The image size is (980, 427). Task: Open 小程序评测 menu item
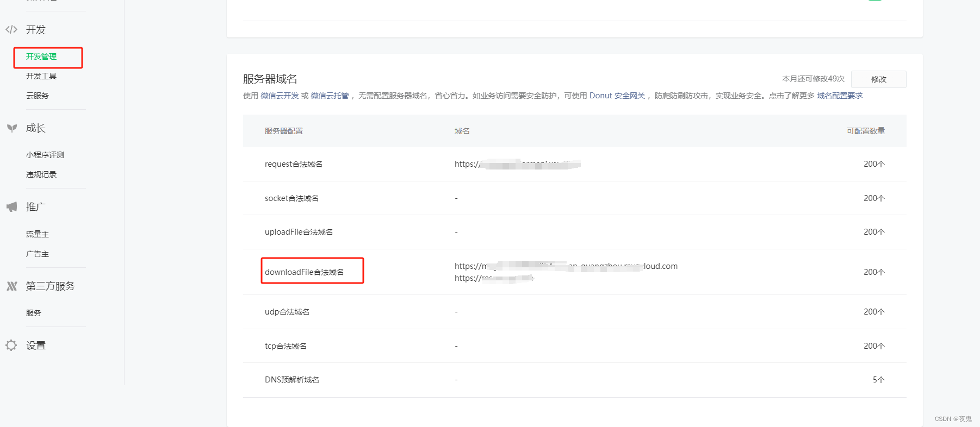coord(45,155)
